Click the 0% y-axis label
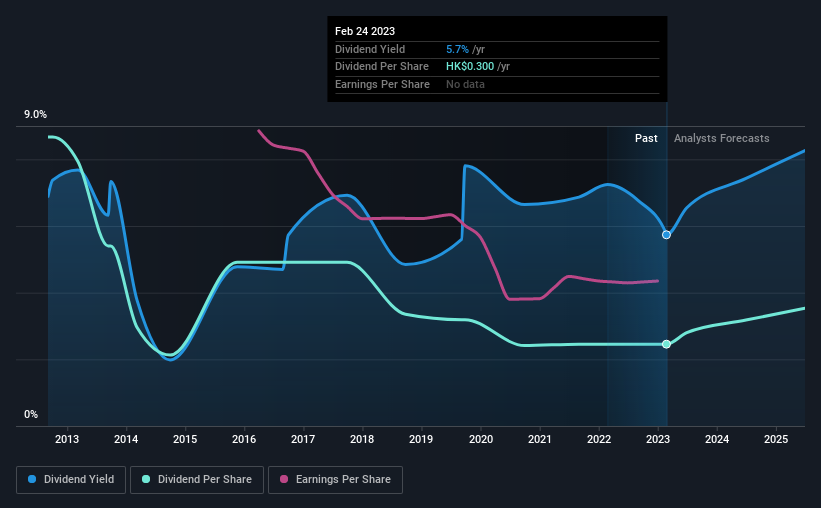The width and height of the screenshot is (821, 508). (x=31, y=414)
